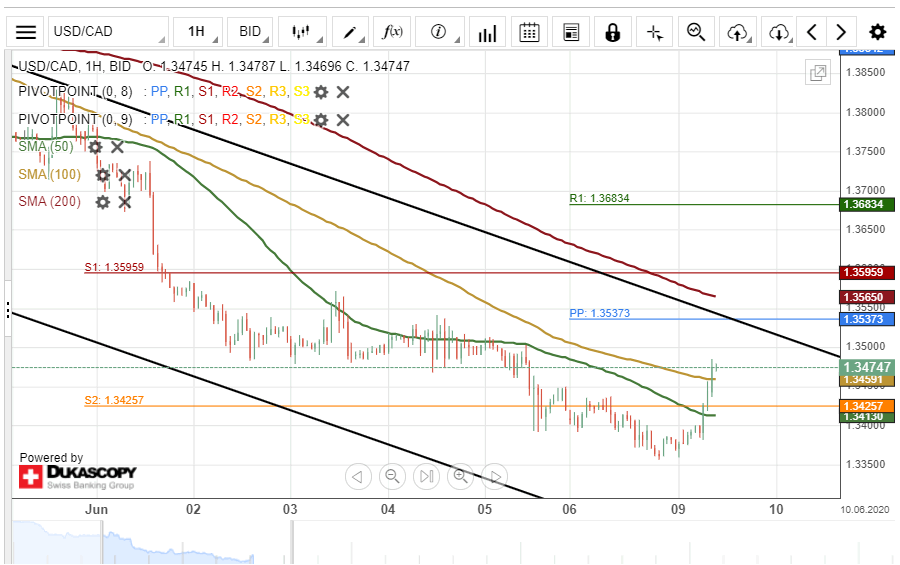Jump to latest candle button
The height and width of the screenshot is (565, 900).
(x=426, y=477)
